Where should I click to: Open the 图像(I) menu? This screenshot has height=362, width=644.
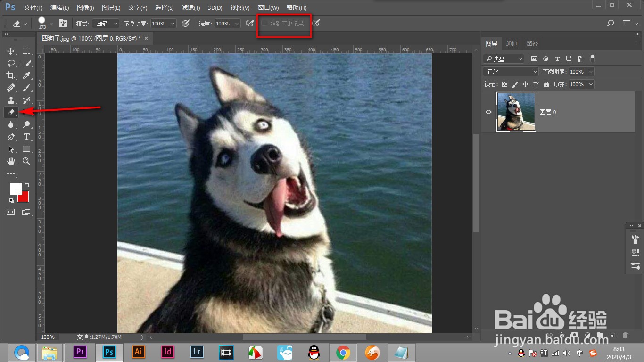(x=85, y=8)
